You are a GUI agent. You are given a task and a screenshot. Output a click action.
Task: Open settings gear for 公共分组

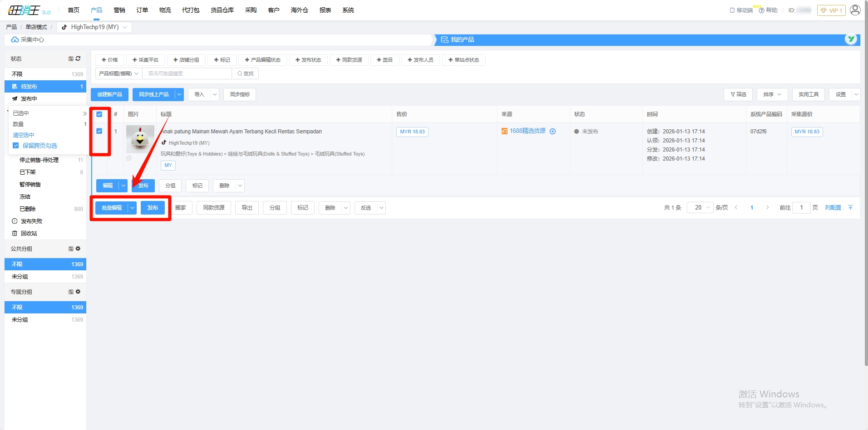78,249
